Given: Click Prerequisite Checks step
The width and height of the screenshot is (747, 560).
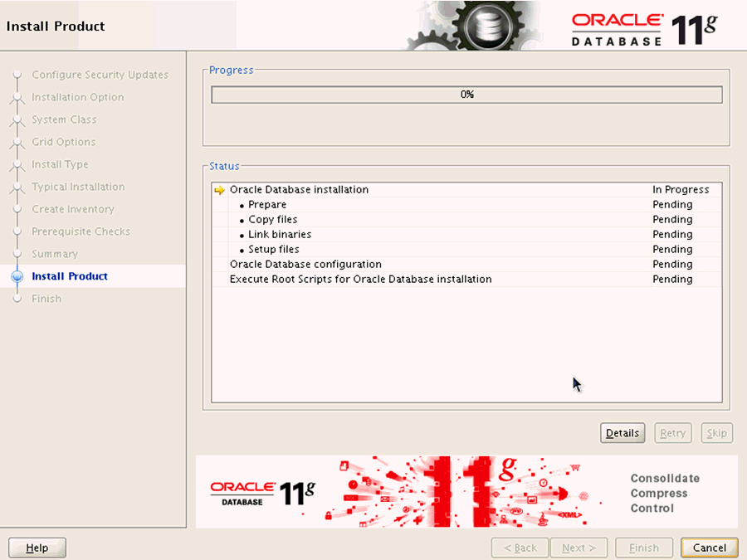Looking at the screenshot, I should (x=81, y=231).
